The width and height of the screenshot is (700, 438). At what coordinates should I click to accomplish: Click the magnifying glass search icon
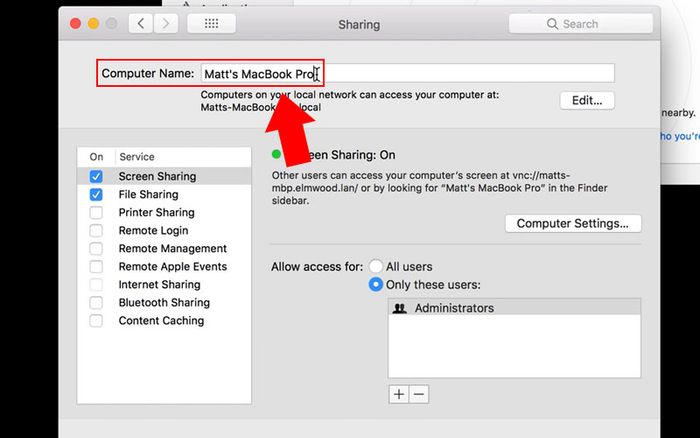point(552,24)
